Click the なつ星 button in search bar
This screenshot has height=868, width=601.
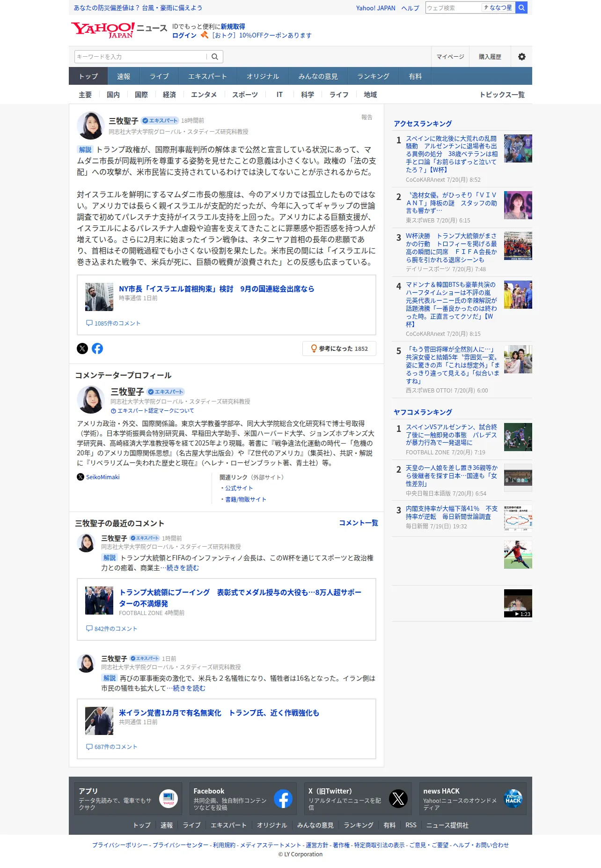tap(498, 7)
